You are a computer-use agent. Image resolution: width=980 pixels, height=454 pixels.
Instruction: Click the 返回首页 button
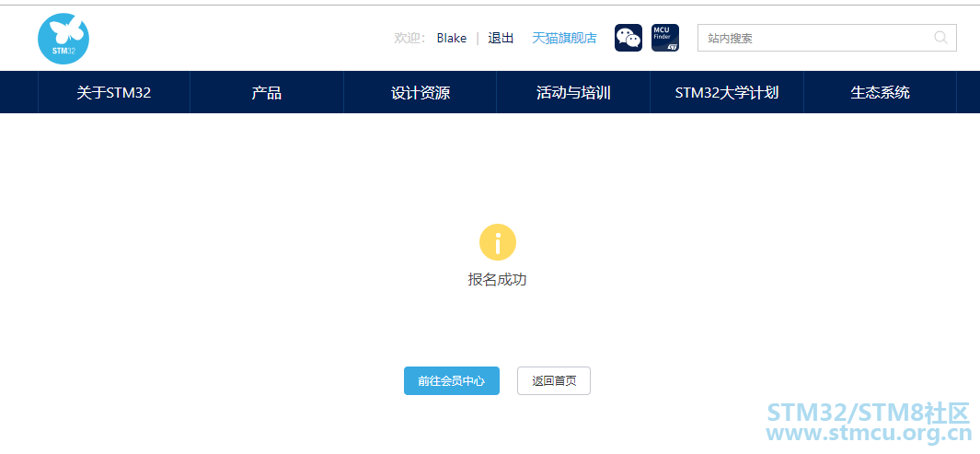coord(554,381)
